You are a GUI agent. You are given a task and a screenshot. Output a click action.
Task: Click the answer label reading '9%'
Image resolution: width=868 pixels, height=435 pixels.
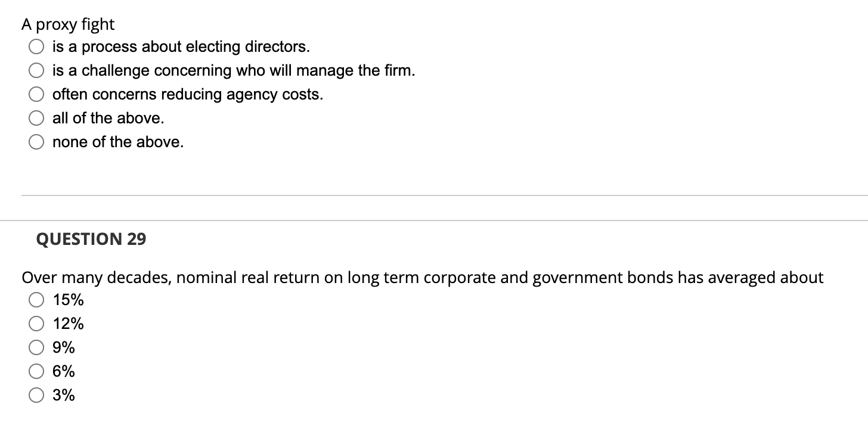63,346
